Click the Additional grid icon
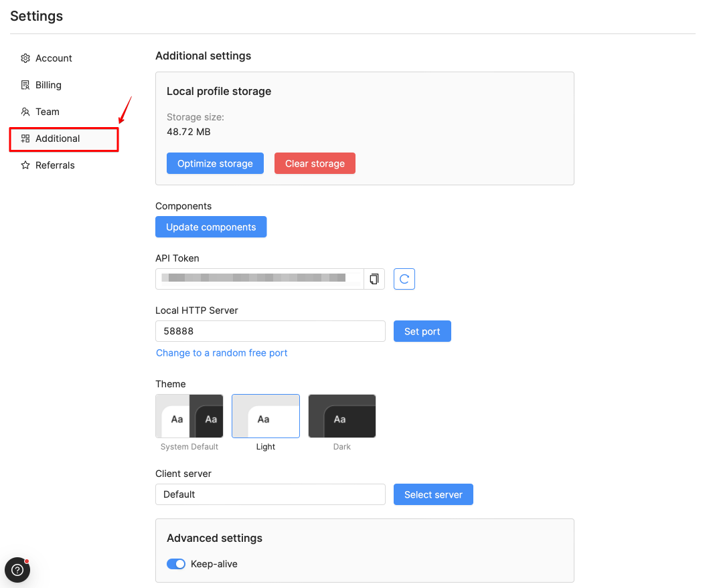 coord(25,138)
